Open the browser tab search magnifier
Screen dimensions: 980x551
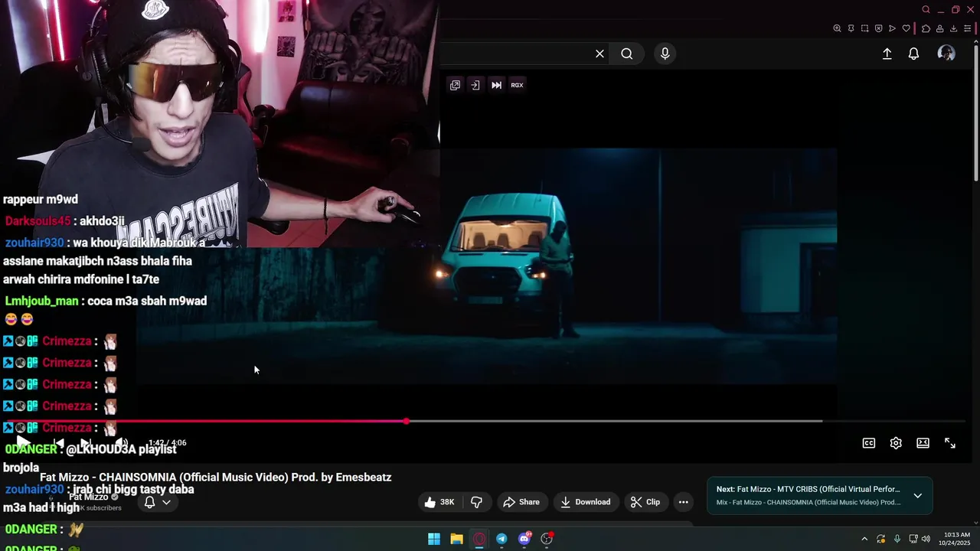pyautogui.click(x=926, y=10)
